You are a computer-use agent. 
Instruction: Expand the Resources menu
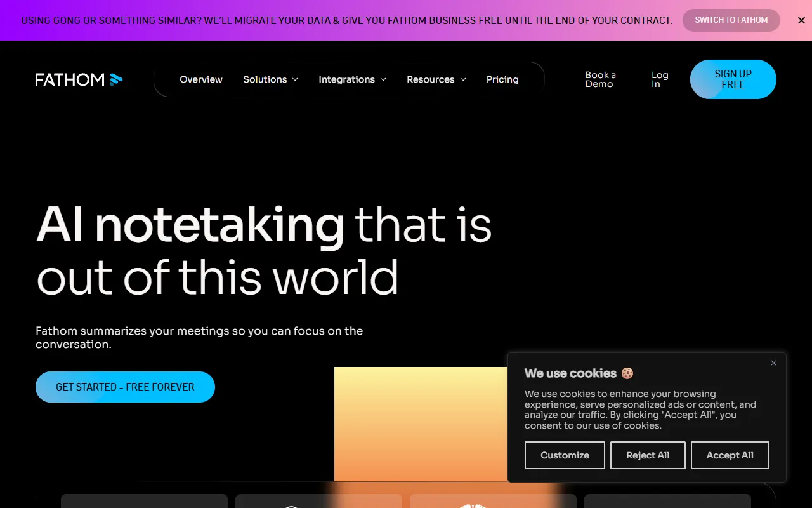pos(436,79)
